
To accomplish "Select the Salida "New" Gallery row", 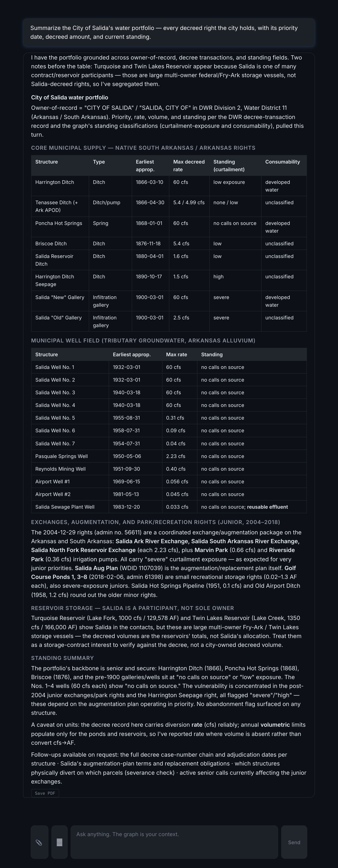I will [x=169, y=301].
